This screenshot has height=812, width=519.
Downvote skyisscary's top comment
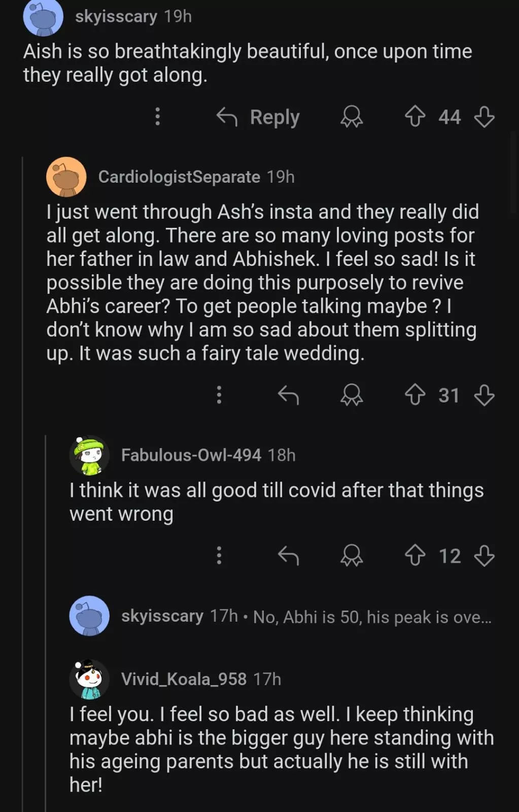484,117
